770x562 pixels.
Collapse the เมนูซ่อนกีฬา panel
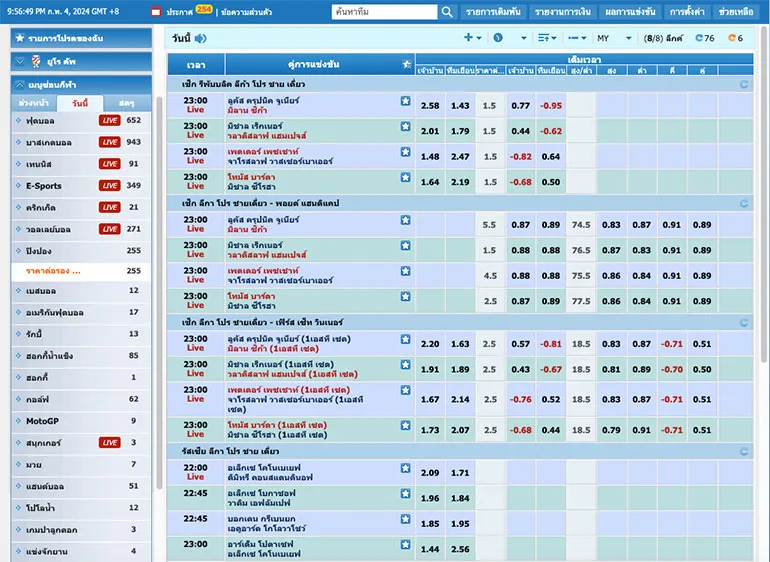click(x=20, y=85)
